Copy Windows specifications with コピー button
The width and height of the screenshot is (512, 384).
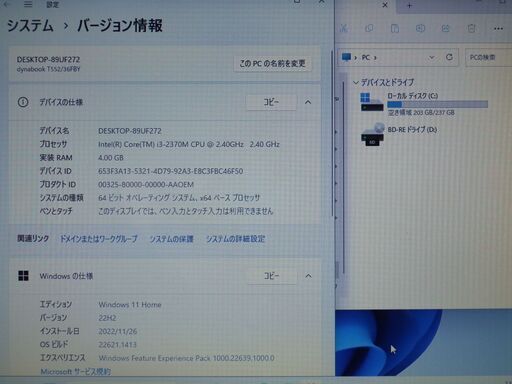(272, 276)
